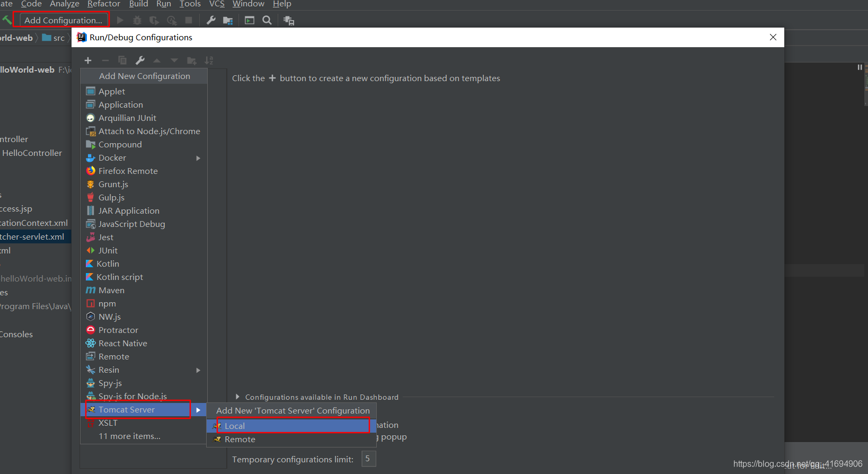
Task: Open the Help menu
Action: (282, 4)
